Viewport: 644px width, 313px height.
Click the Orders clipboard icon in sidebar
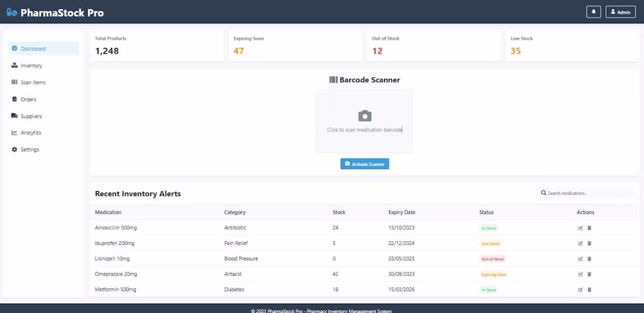(x=15, y=99)
